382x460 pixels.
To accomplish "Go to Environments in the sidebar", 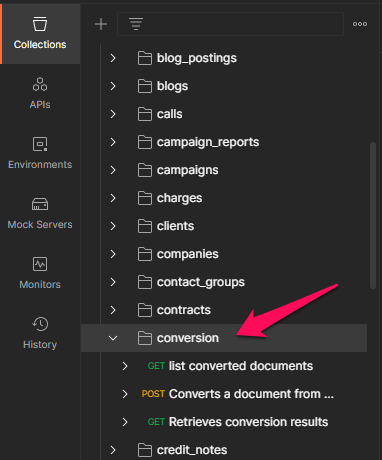I will click(x=40, y=153).
